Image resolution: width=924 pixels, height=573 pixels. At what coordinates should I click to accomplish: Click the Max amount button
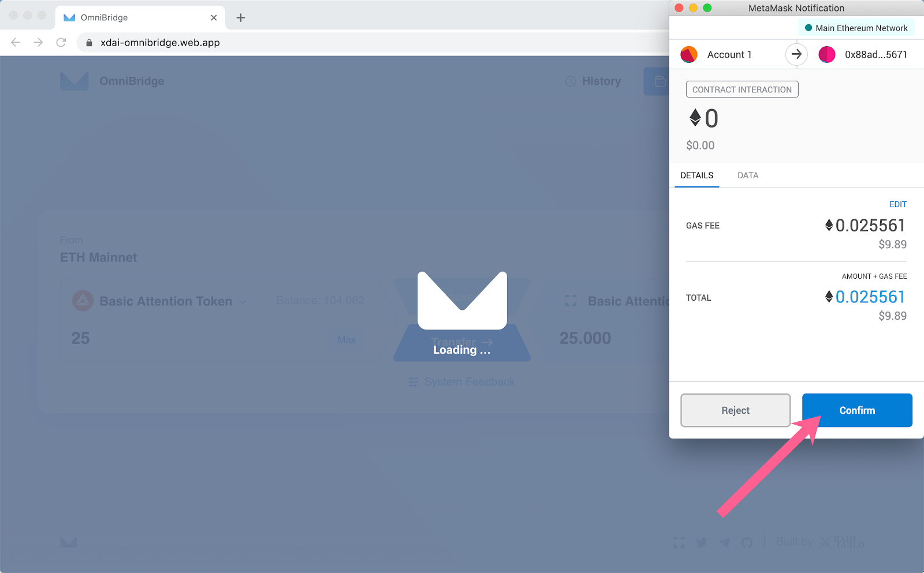click(346, 340)
